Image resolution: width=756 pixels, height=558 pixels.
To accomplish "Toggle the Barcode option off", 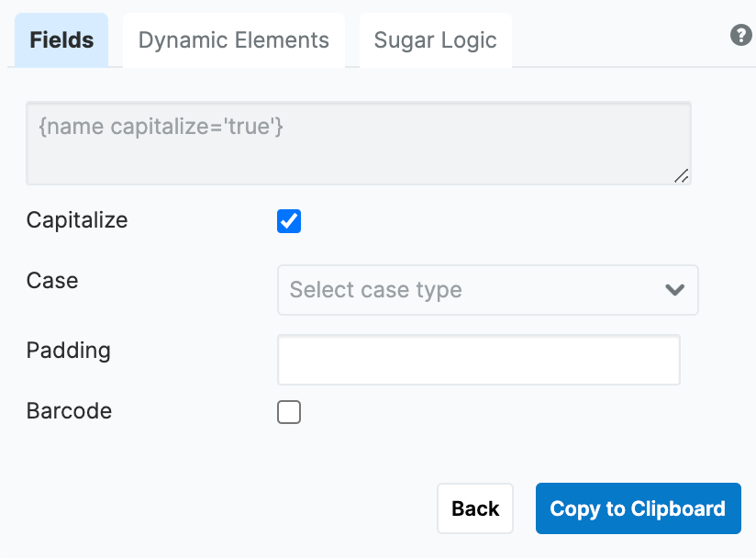I will (289, 412).
